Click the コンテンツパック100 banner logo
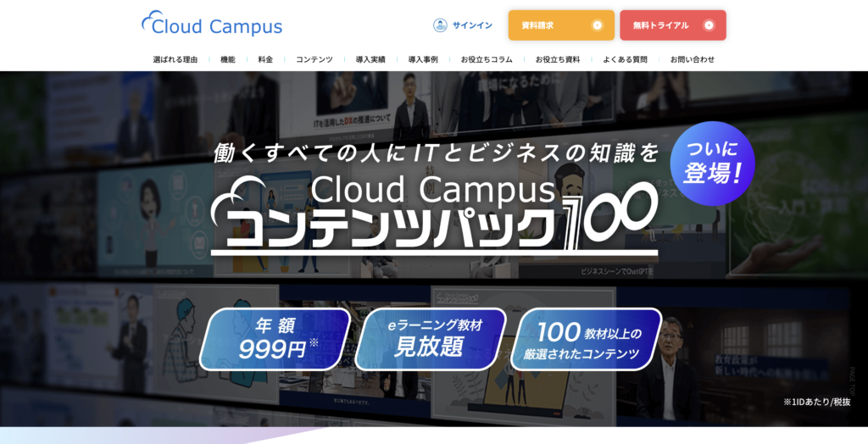 click(x=435, y=216)
